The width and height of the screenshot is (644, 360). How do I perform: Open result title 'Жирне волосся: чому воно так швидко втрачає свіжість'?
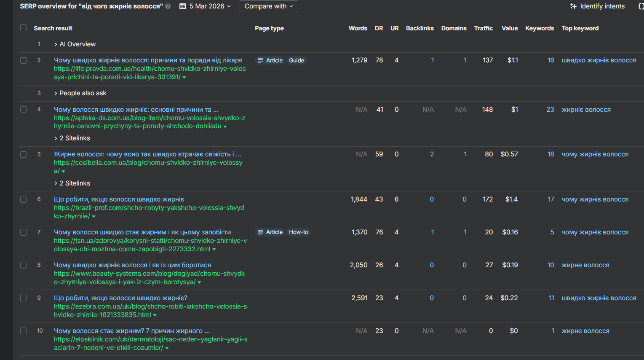[147, 154]
